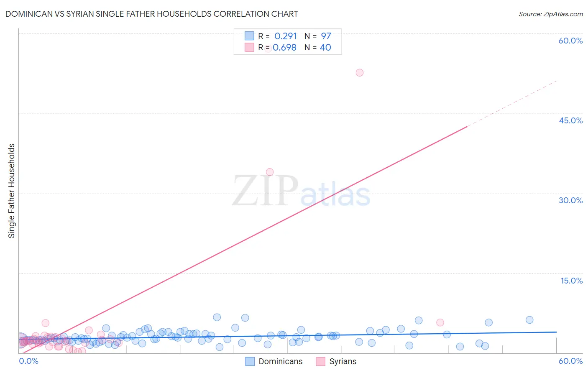Click the blue Dominicans legend swatch
The width and height of the screenshot is (588, 373).
click(250, 361)
